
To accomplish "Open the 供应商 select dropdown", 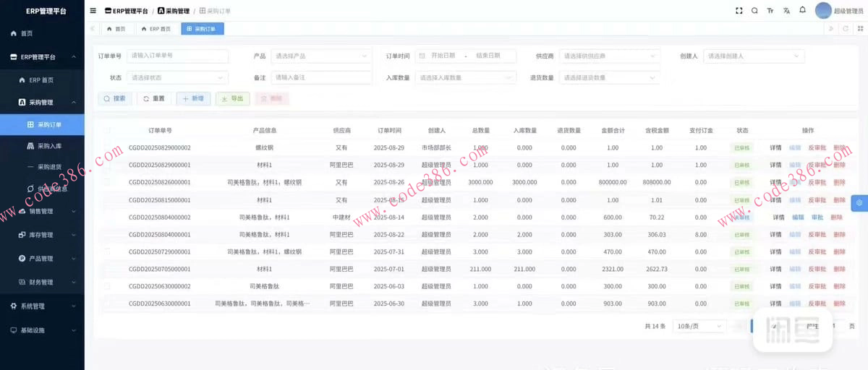I will (610, 56).
